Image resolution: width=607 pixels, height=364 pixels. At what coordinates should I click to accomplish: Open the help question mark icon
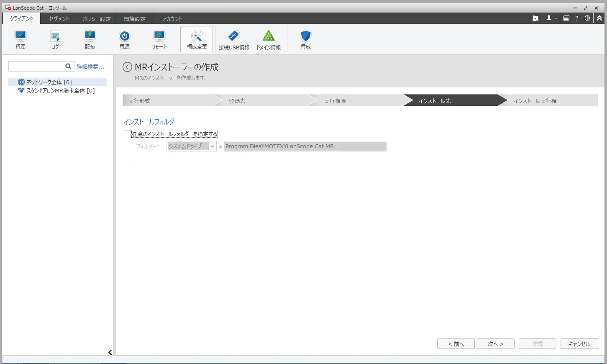tap(577, 18)
